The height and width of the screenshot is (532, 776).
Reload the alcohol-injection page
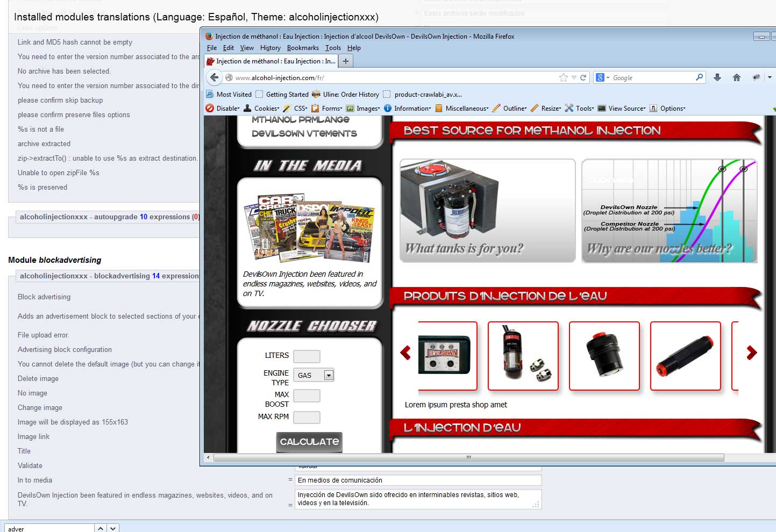[x=583, y=77]
